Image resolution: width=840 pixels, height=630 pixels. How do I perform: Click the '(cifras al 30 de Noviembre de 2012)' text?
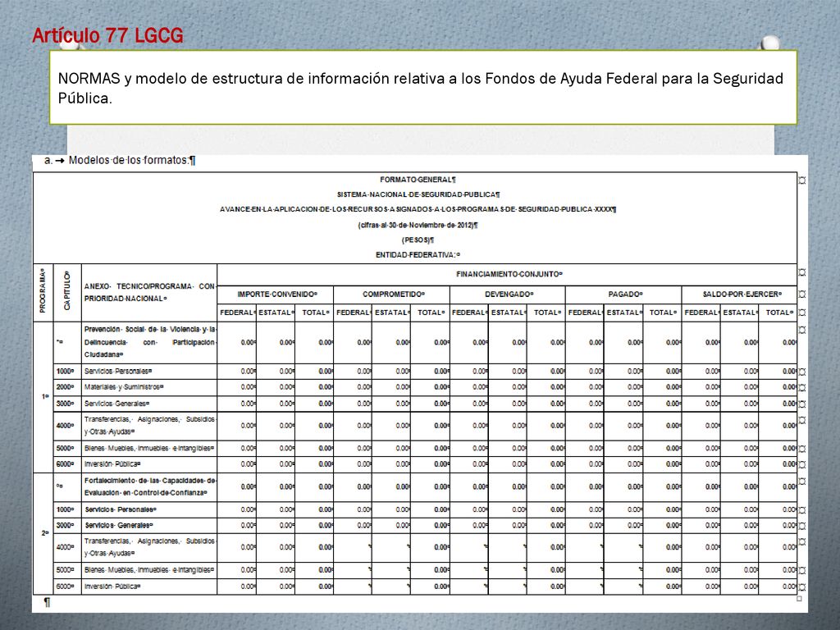pyautogui.click(x=418, y=225)
